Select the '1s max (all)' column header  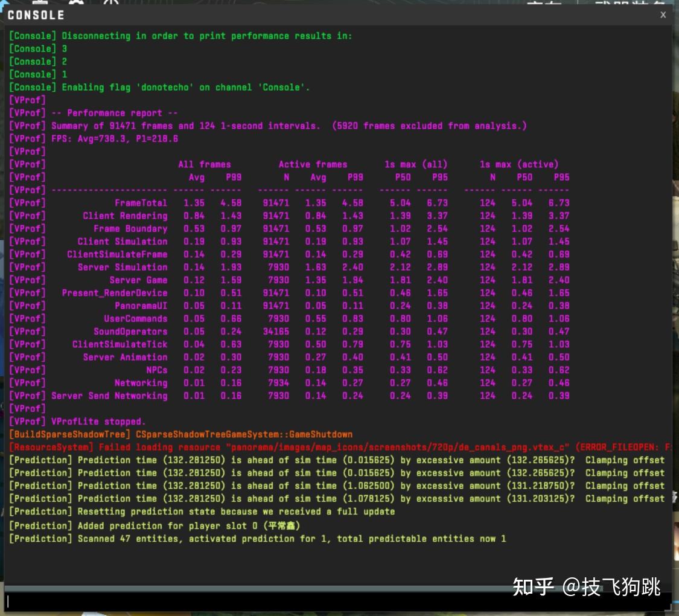416,164
